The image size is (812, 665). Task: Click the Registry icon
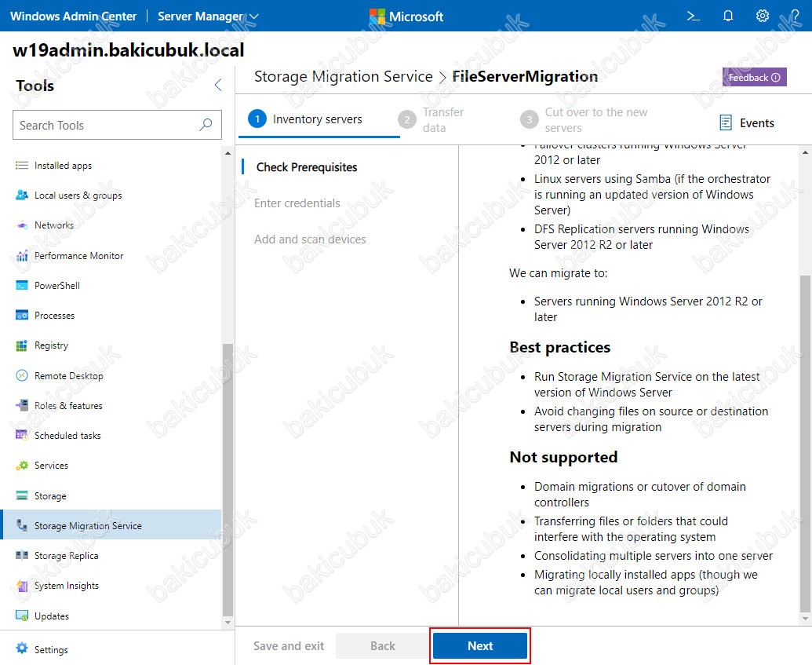(x=22, y=345)
